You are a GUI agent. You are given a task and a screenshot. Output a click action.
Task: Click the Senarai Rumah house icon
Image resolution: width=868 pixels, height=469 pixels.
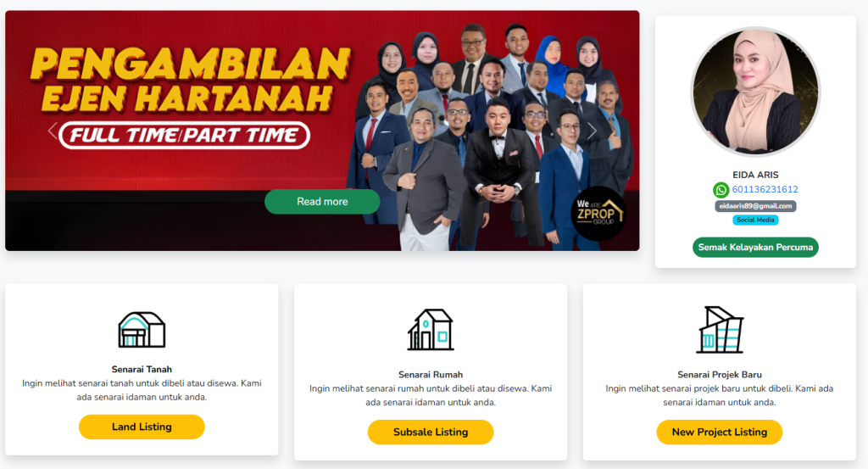tap(431, 329)
